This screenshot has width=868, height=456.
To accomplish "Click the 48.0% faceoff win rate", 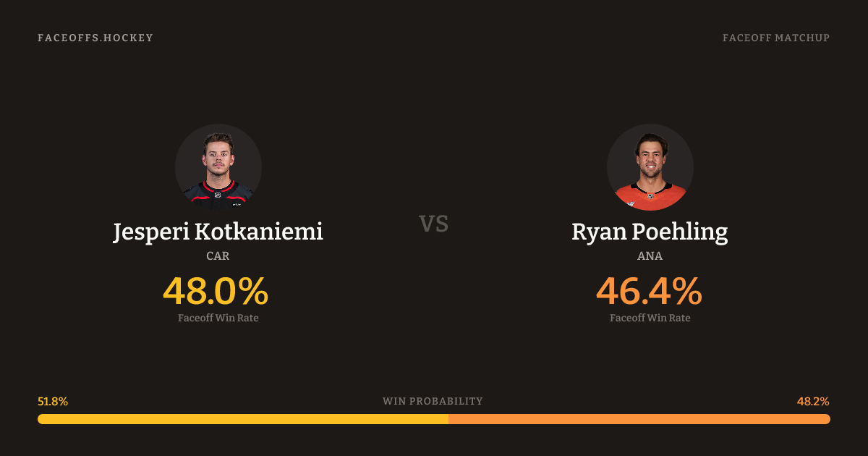I will (216, 292).
